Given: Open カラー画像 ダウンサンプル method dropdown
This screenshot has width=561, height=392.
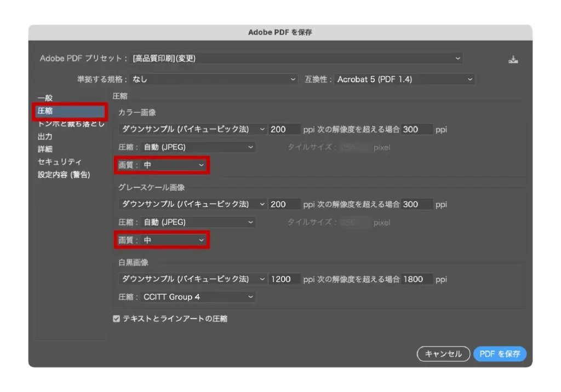Looking at the screenshot, I should (x=192, y=129).
